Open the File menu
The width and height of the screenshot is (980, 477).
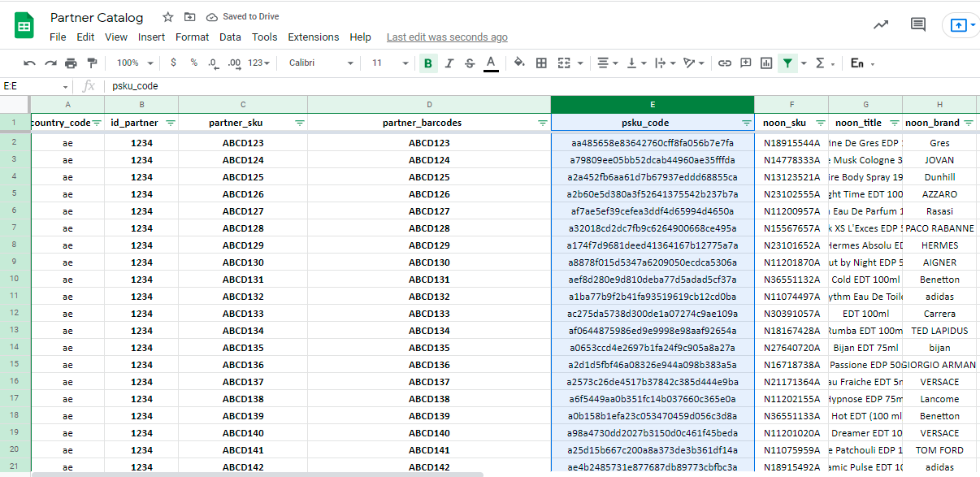[58, 37]
